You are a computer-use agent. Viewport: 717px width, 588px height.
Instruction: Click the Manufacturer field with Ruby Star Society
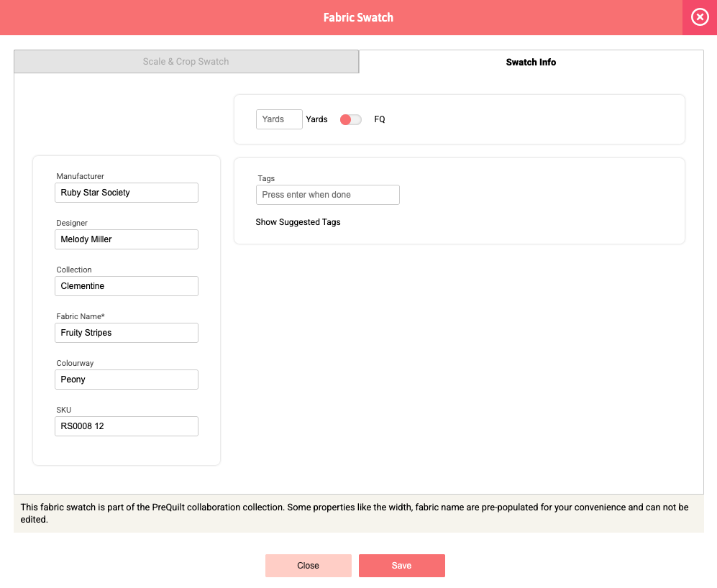point(126,193)
